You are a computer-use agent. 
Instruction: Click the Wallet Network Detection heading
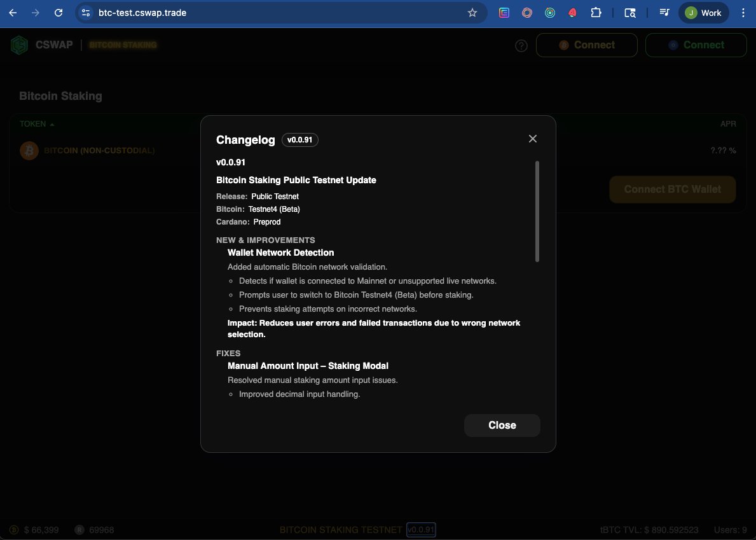[280, 253]
